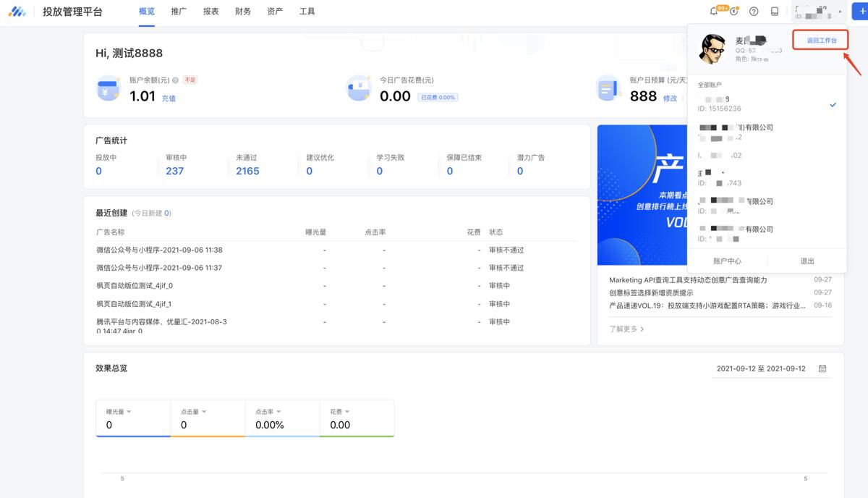Click 退出 to log out
868x498 pixels.
click(x=807, y=261)
